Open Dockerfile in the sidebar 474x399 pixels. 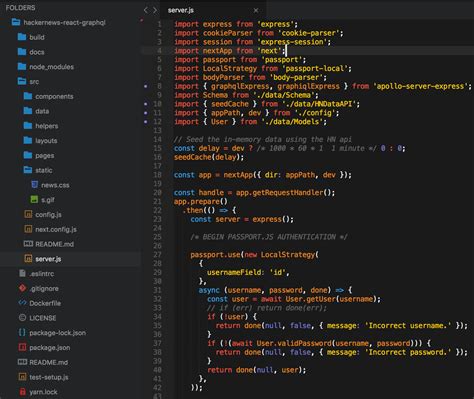click(45, 303)
